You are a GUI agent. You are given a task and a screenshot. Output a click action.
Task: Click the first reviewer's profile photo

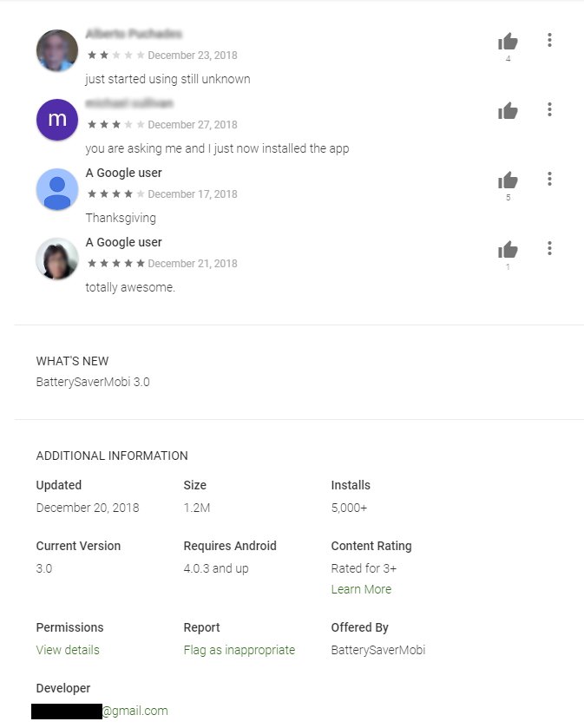tap(57, 50)
